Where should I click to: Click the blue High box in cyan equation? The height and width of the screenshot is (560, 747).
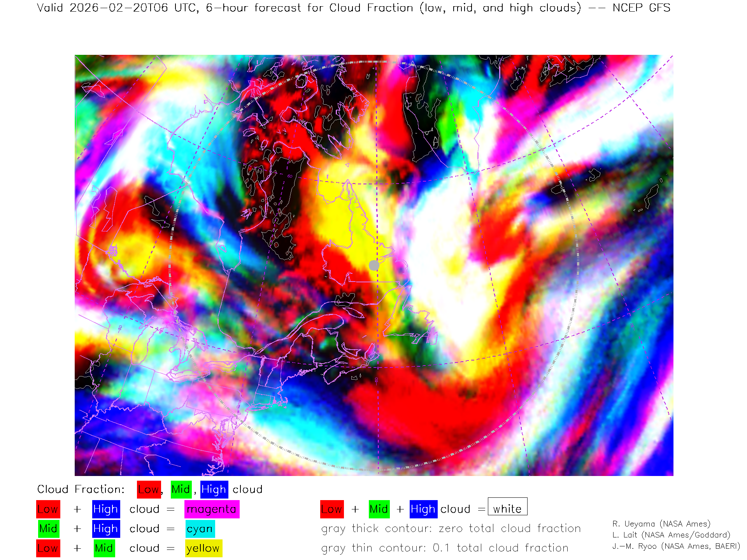[x=106, y=529]
